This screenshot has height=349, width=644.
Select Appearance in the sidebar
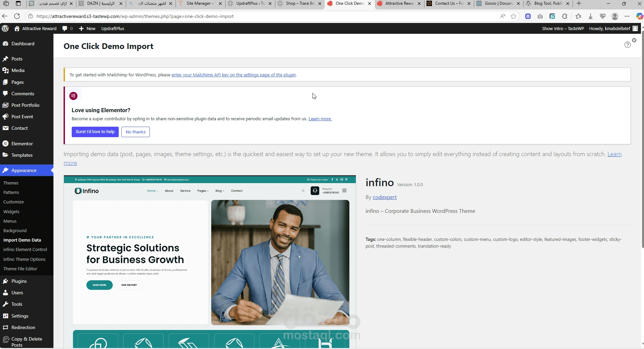(27, 170)
